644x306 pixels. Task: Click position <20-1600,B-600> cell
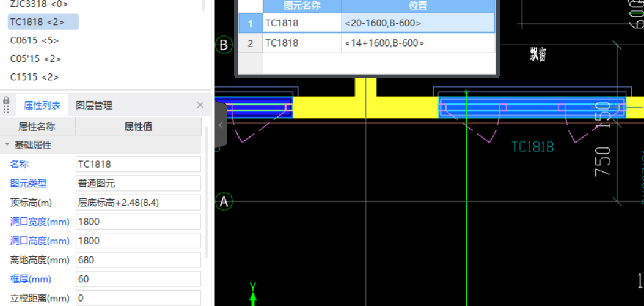point(418,23)
